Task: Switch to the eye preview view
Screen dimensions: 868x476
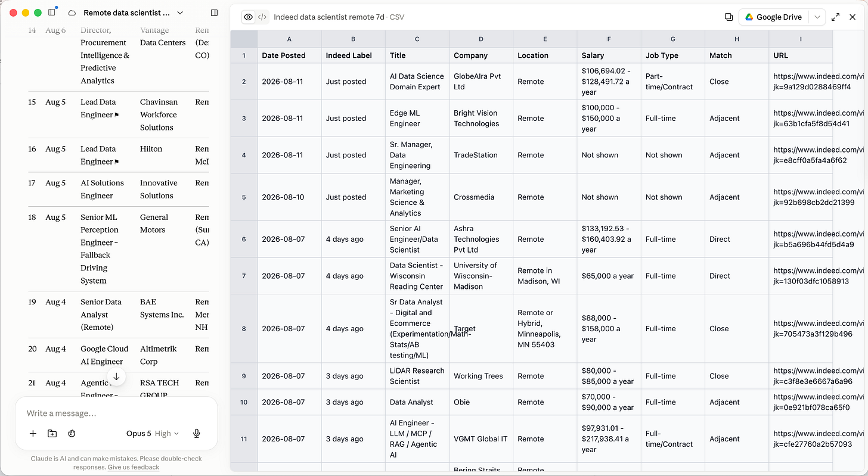Action: (249, 17)
